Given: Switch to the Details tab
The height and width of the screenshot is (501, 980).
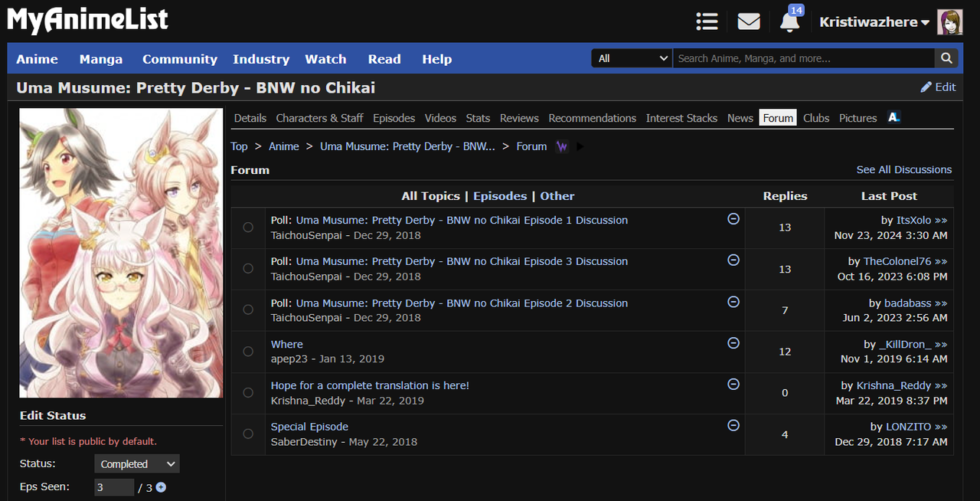Looking at the screenshot, I should pyautogui.click(x=250, y=118).
